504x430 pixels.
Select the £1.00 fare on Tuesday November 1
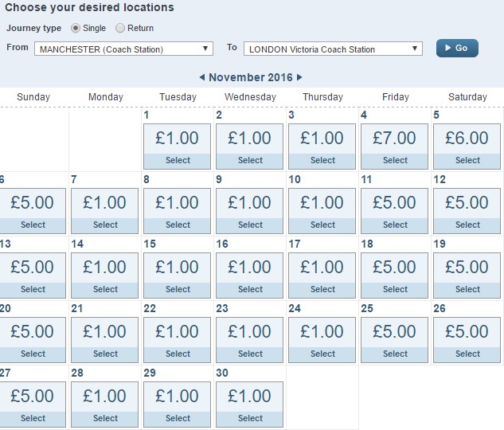(177, 147)
